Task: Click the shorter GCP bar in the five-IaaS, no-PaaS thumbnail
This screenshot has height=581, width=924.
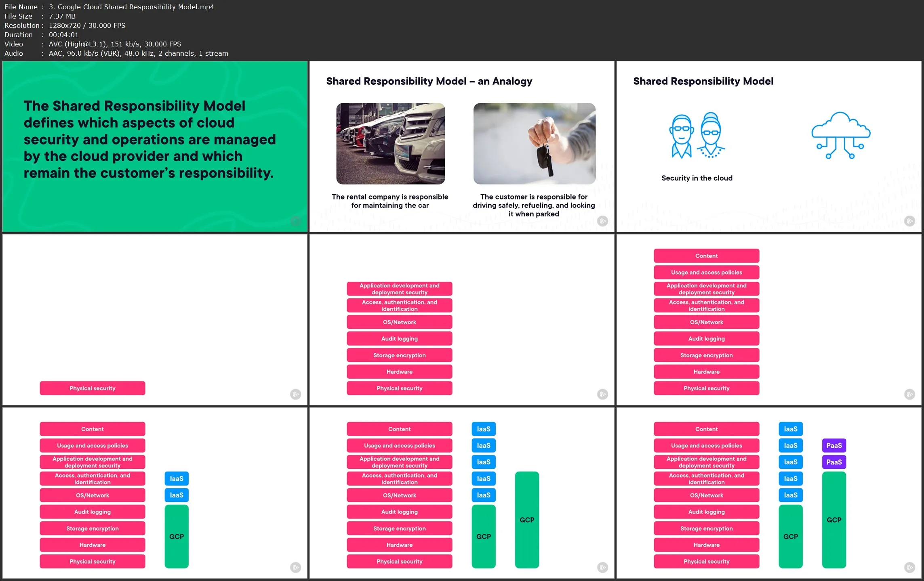Action: pyautogui.click(x=484, y=536)
